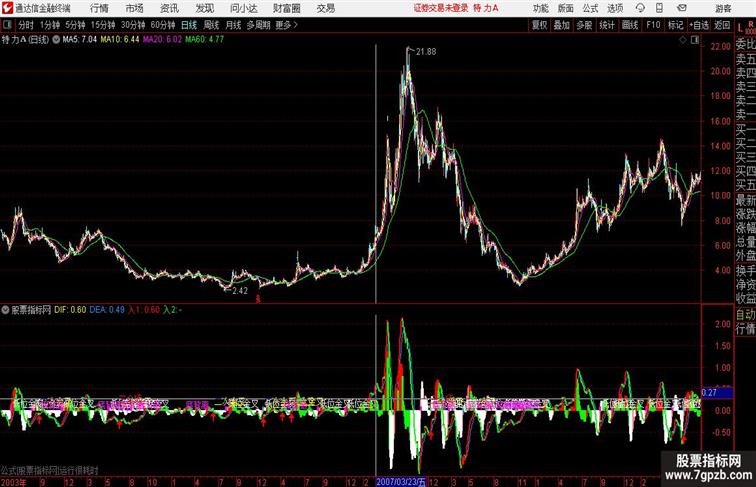Open the 行情 menu

pos(99,8)
